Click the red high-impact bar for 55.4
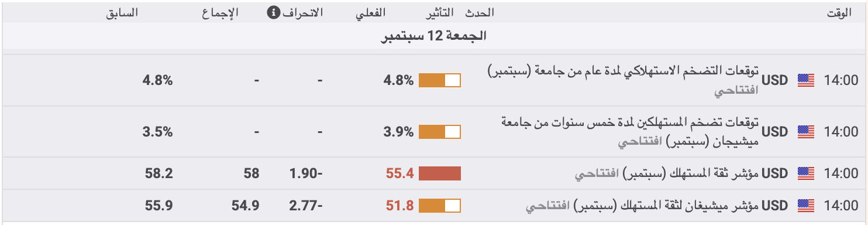 tap(440, 173)
